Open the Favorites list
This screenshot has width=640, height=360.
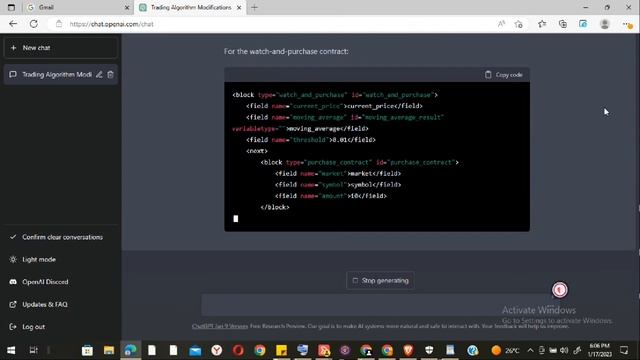pyautogui.click(x=542, y=24)
